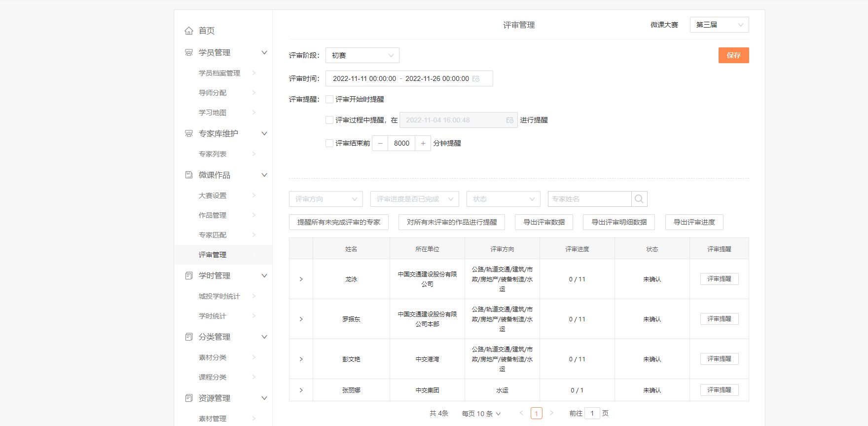This screenshot has height=426, width=868.
Task: Click 导出评审进度 button
Action: 694,222
